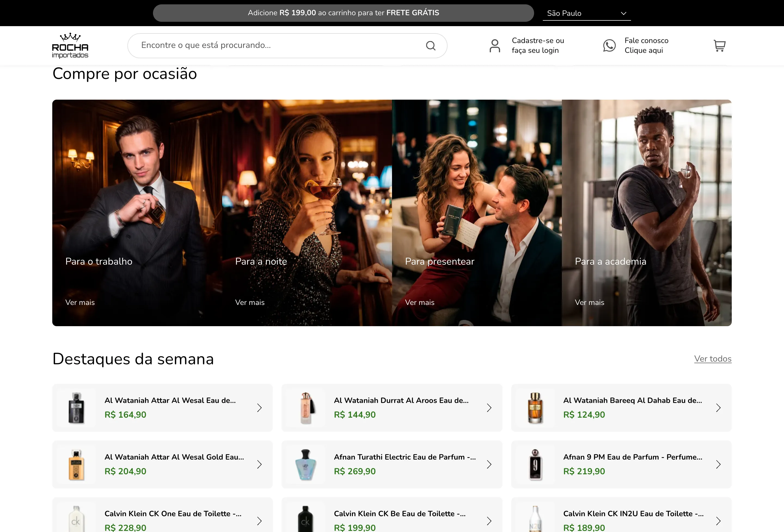Click the free shipping FRETE GRÁTIS banner
Screen dimensions: 784x532
pos(344,13)
